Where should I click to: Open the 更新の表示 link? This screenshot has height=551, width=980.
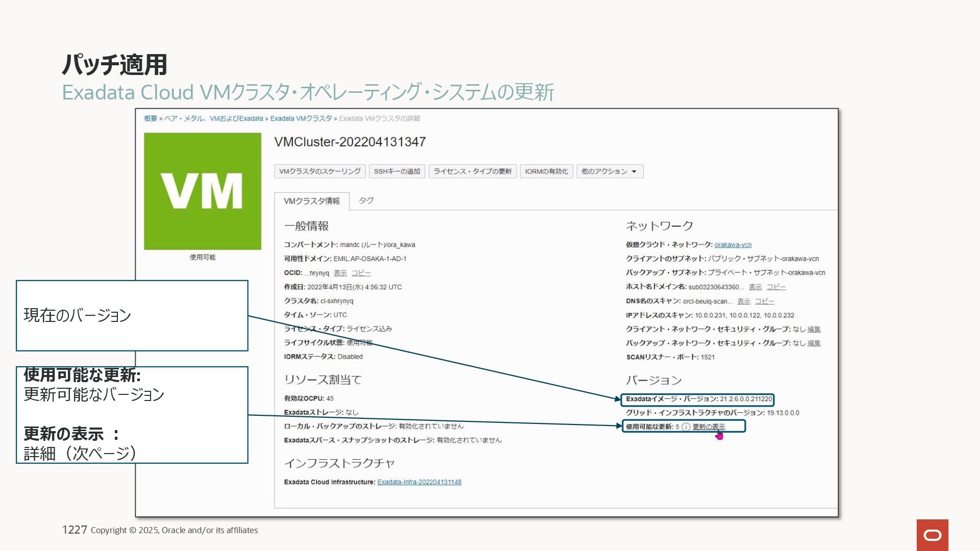708,427
